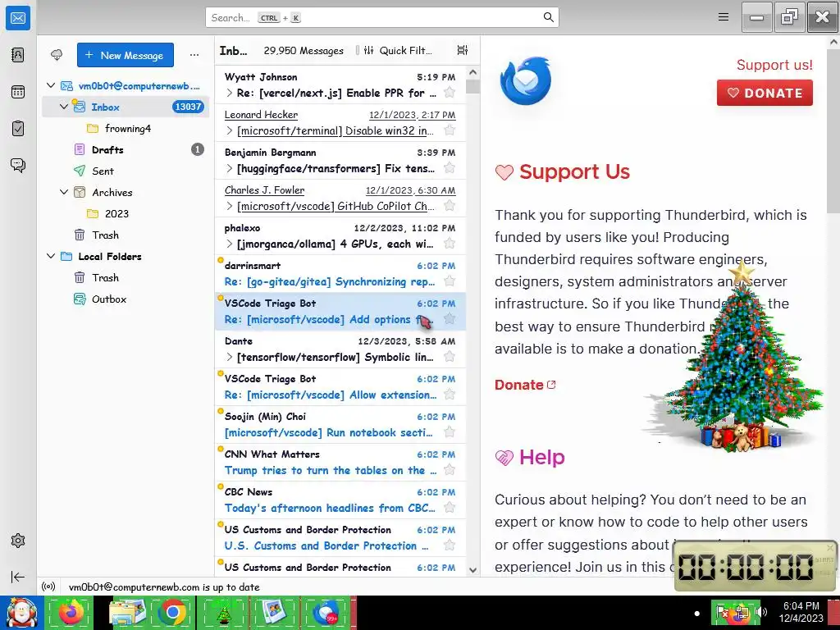Star the Leonard Hecker message
The height and width of the screenshot is (630, 840).
pos(450,130)
